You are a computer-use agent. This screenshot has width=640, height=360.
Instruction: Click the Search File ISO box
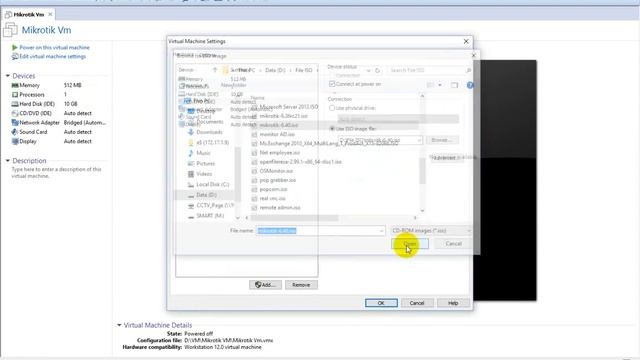click(430, 70)
